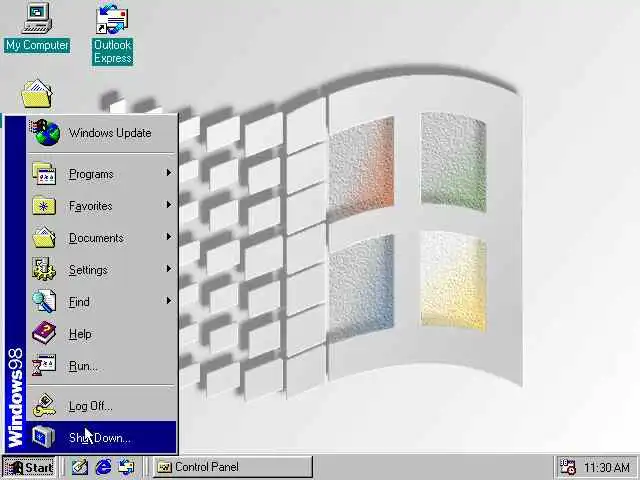Click the purple Help book icon
Viewport: 640px width, 480px height.
[x=44, y=333]
